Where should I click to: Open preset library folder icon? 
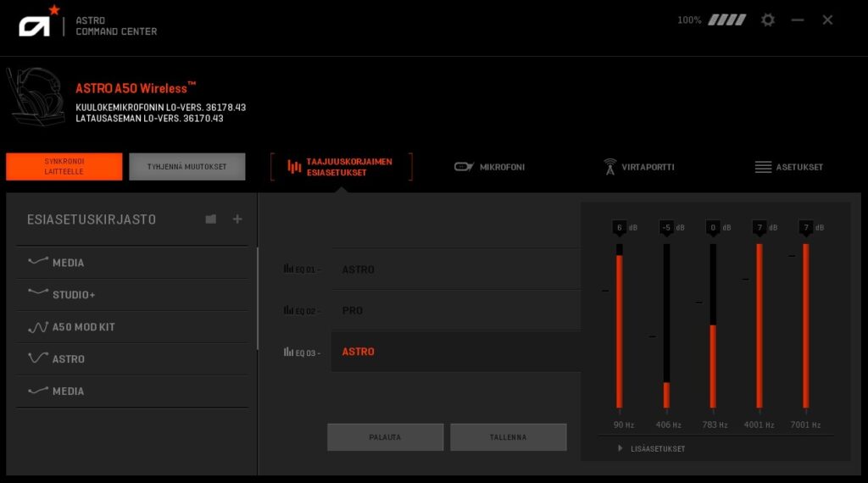(210, 219)
